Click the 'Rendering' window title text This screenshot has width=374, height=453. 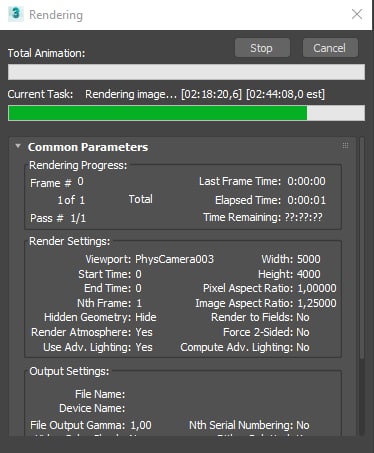click(56, 15)
